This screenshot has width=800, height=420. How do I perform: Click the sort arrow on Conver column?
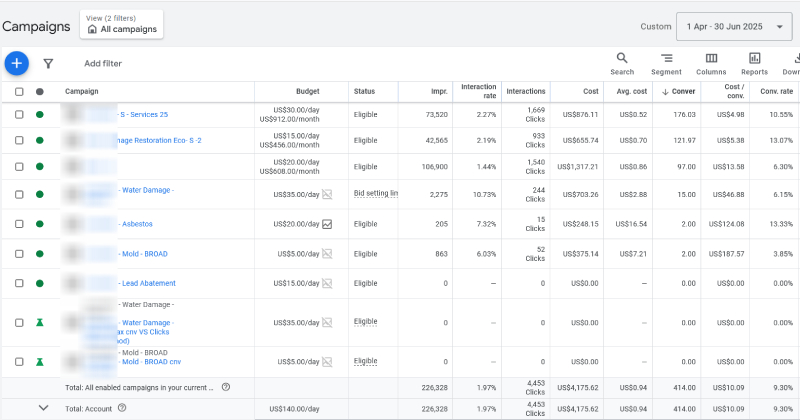(665, 92)
